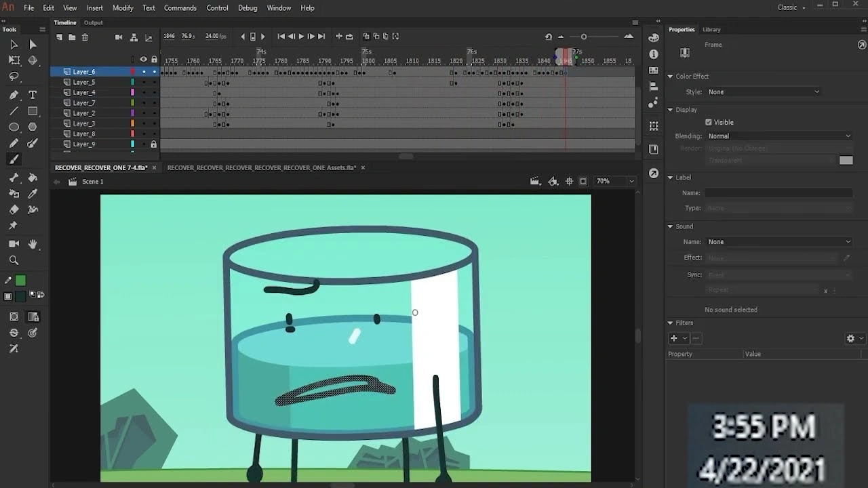Toggle the lock-all-layers padlock header
Screen dimensions: 868x488
(x=154, y=59)
